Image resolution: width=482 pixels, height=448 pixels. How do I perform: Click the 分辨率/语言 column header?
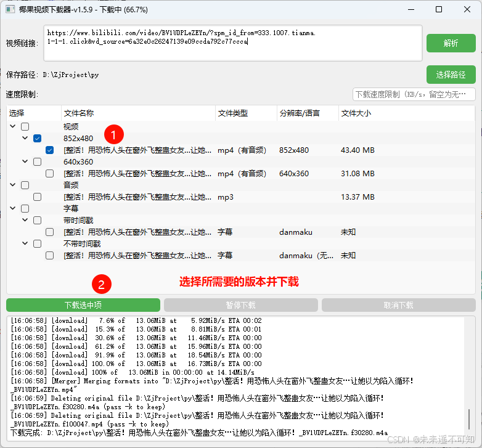(308, 113)
